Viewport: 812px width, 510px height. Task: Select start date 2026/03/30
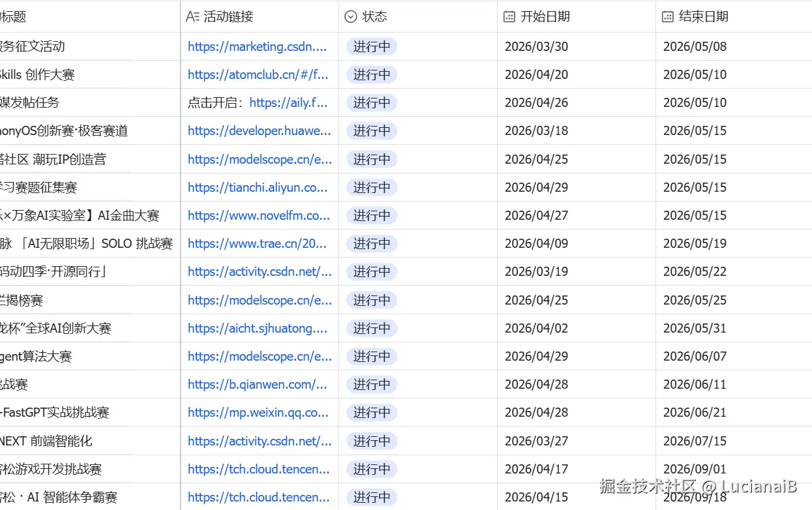coord(536,46)
